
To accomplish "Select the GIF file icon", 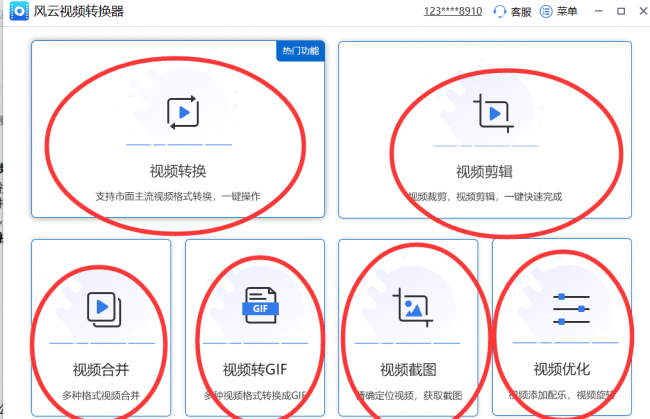I will click(260, 305).
